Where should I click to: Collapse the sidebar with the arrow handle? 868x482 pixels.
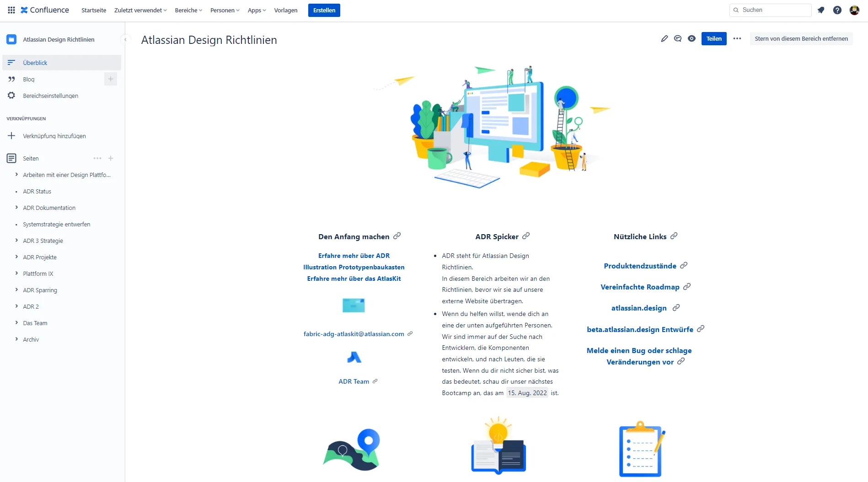coord(125,40)
